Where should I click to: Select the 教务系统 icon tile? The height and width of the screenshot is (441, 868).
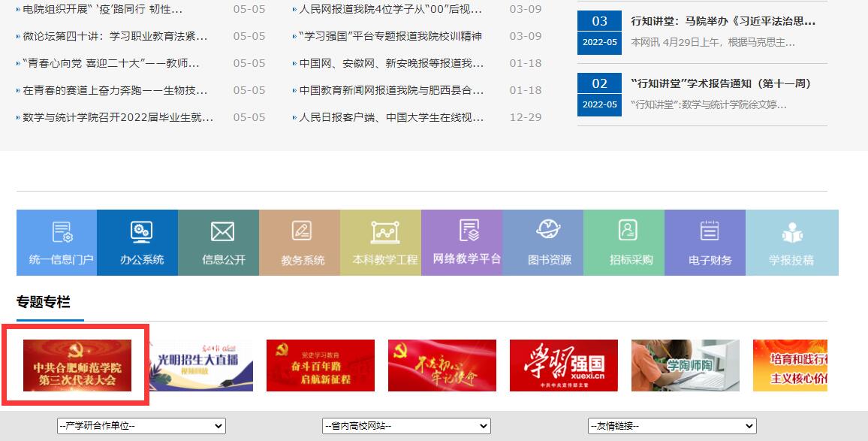pyautogui.click(x=300, y=242)
